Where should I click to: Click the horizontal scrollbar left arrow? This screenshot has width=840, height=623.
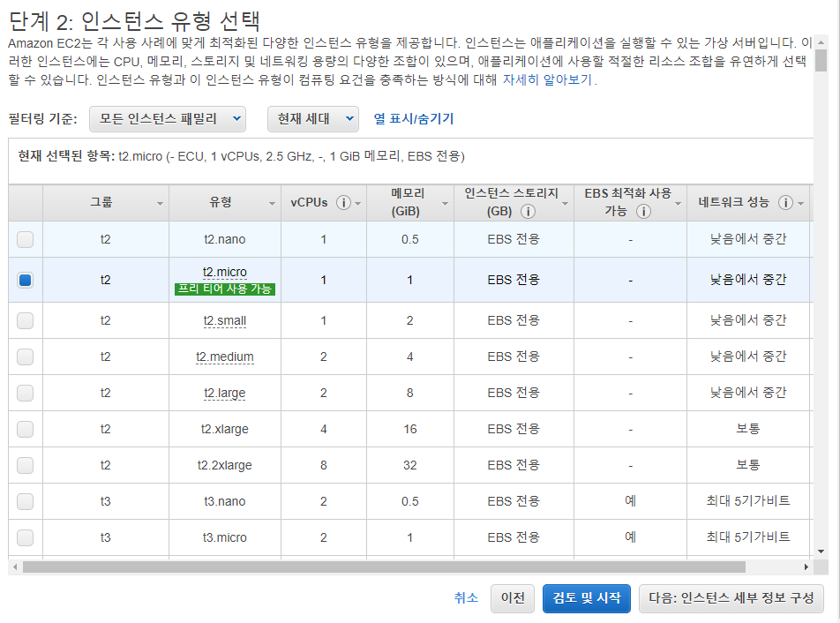tap(15, 567)
